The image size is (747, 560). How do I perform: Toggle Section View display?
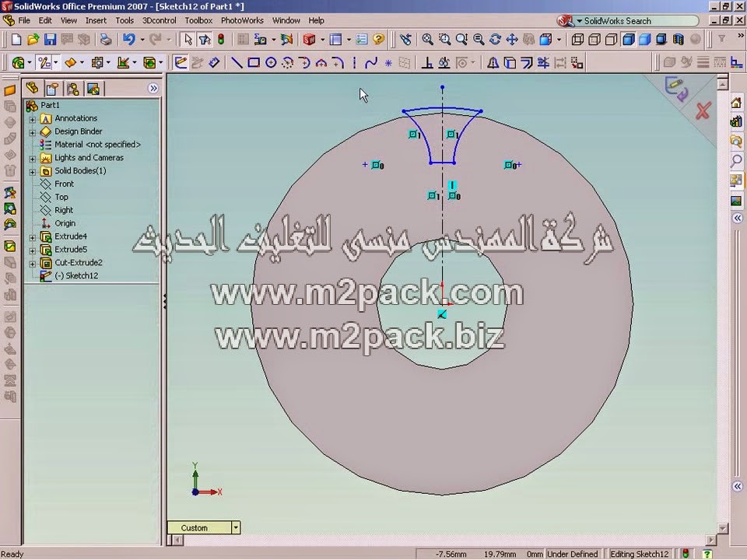click(x=679, y=40)
